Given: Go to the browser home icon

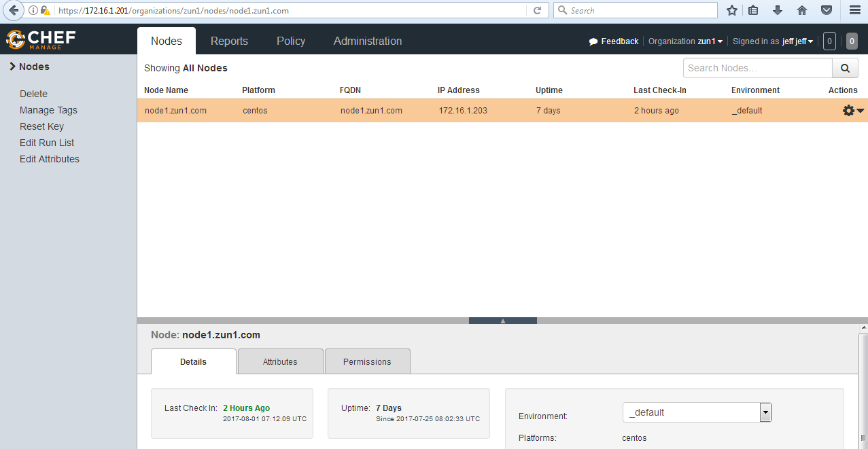Looking at the screenshot, I should click(x=802, y=10).
